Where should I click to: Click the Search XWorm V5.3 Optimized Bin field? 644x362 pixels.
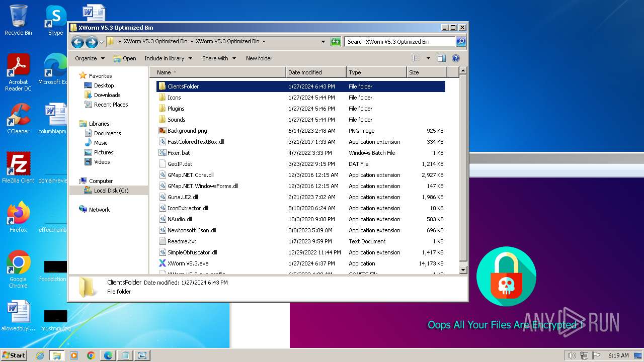[x=399, y=42]
